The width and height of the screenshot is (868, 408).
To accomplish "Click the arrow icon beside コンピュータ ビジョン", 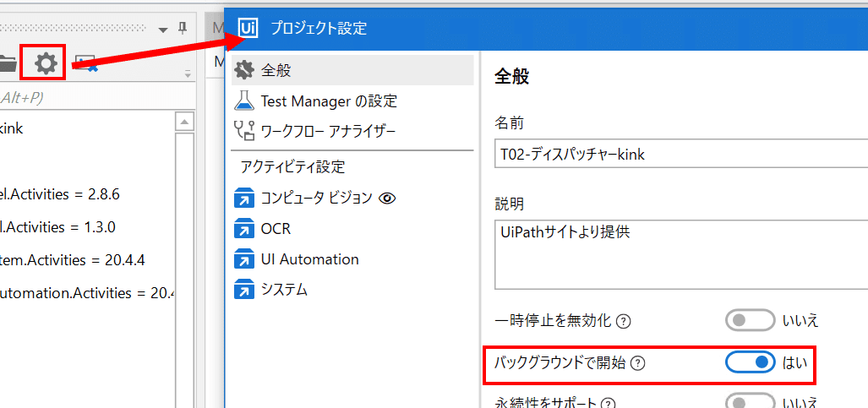I will click(x=244, y=199).
